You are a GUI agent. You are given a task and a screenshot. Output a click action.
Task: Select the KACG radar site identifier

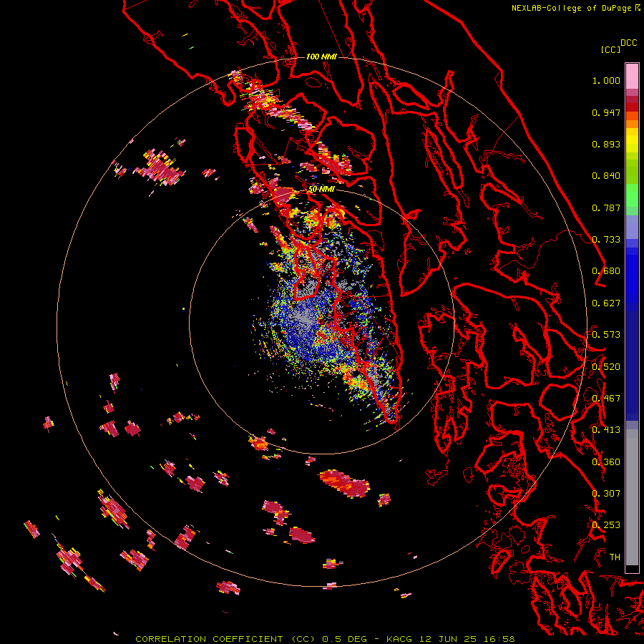pyautogui.click(x=399, y=639)
